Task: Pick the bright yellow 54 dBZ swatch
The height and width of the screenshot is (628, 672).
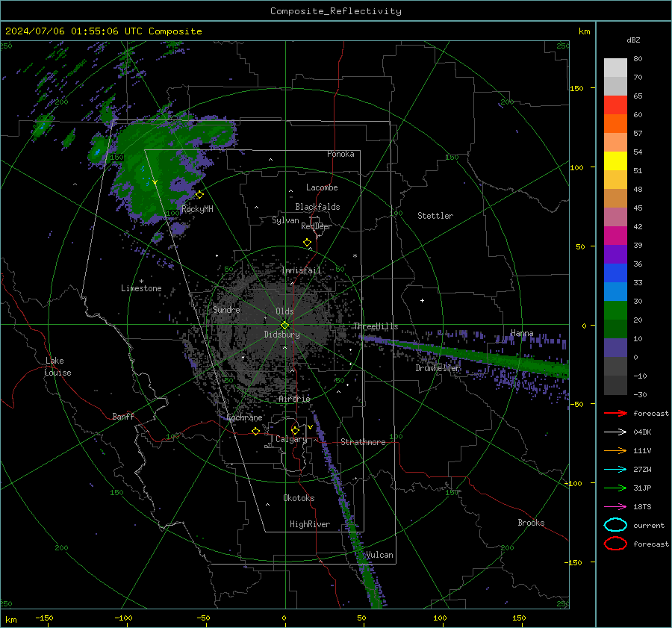Action: pos(615,161)
